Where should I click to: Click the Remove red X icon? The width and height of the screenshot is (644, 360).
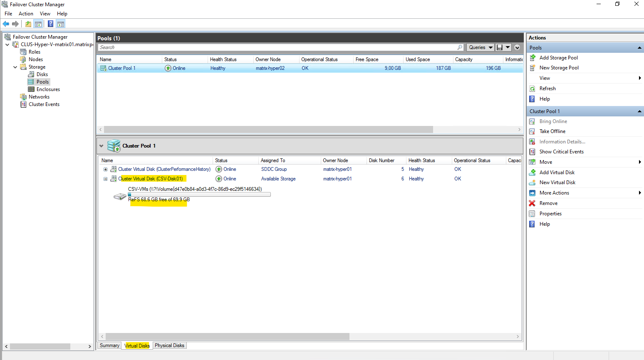(532, 203)
